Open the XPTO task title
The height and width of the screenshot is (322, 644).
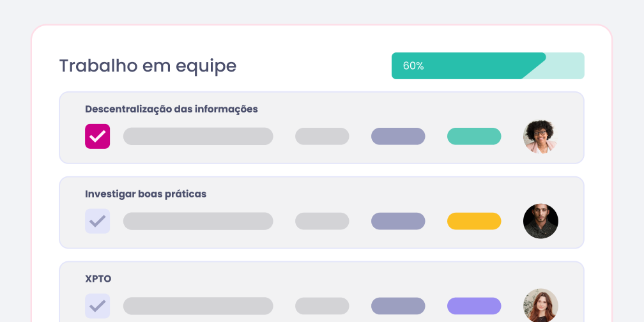tap(98, 279)
